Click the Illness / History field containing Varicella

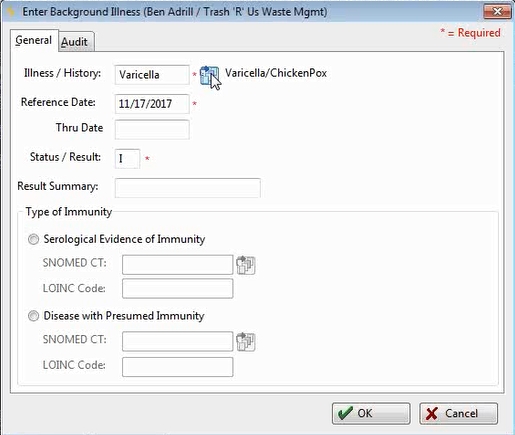[x=152, y=75]
